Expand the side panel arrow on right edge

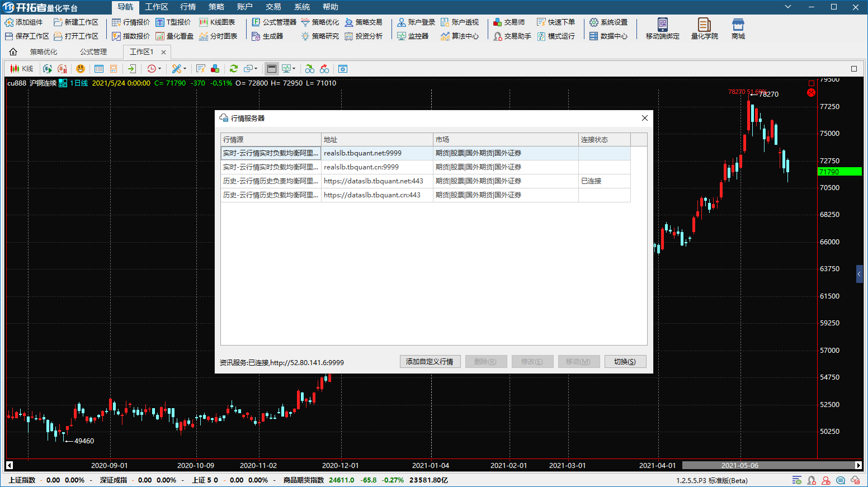(x=860, y=274)
